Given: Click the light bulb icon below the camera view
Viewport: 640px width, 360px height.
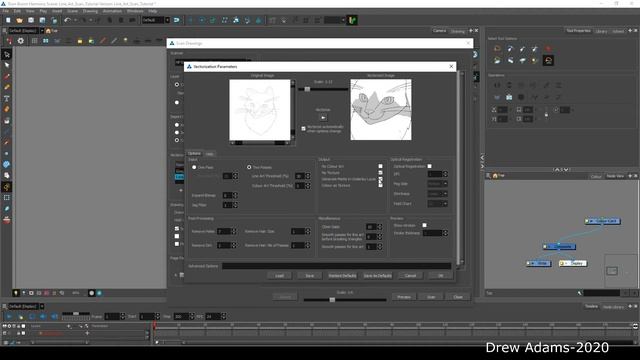Looking at the screenshot, I should 16,293.
